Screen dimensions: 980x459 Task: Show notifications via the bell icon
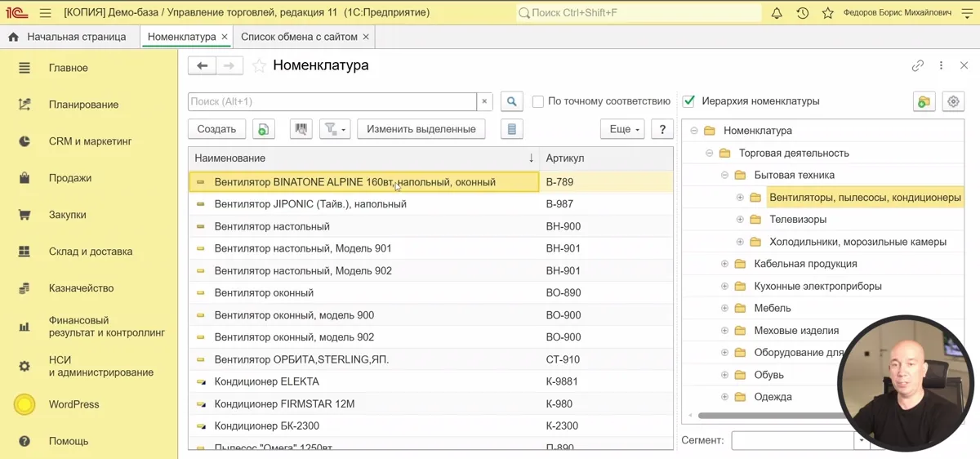pos(777,13)
